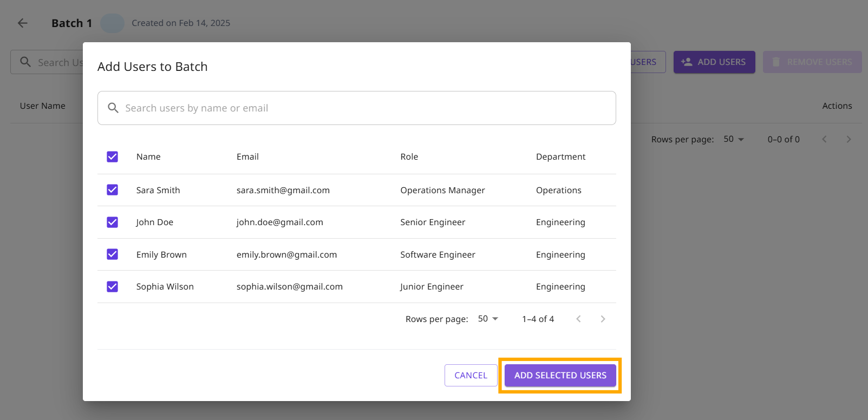Click the magnifier icon in dialog search

pyautogui.click(x=113, y=108)
